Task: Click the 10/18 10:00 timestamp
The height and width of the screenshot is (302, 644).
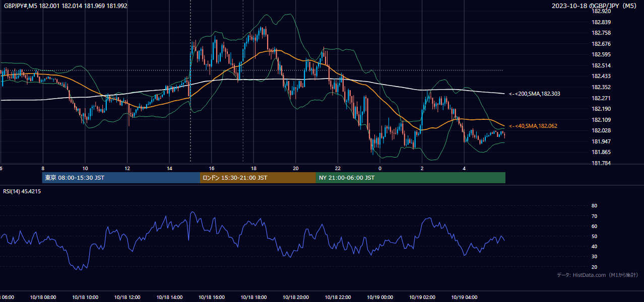Action: pos(85,297)
